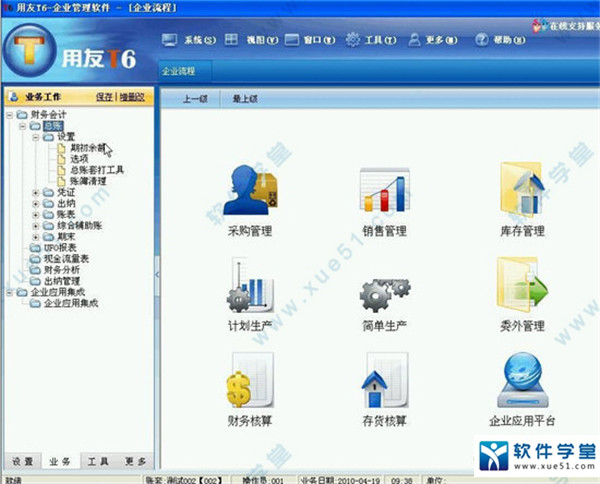
Task: Open the 库存管理 inventory icon
Action: [523, 189]
